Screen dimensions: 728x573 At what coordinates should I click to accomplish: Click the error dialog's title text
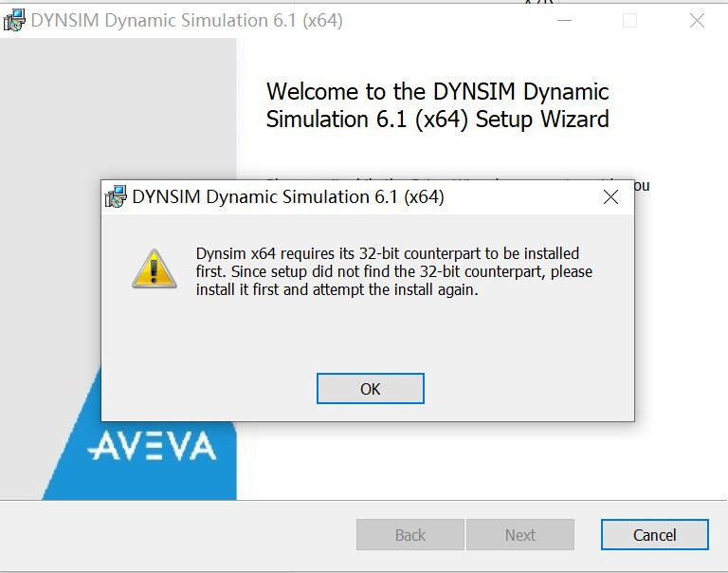pyautogui.click(x=288, y=197)
